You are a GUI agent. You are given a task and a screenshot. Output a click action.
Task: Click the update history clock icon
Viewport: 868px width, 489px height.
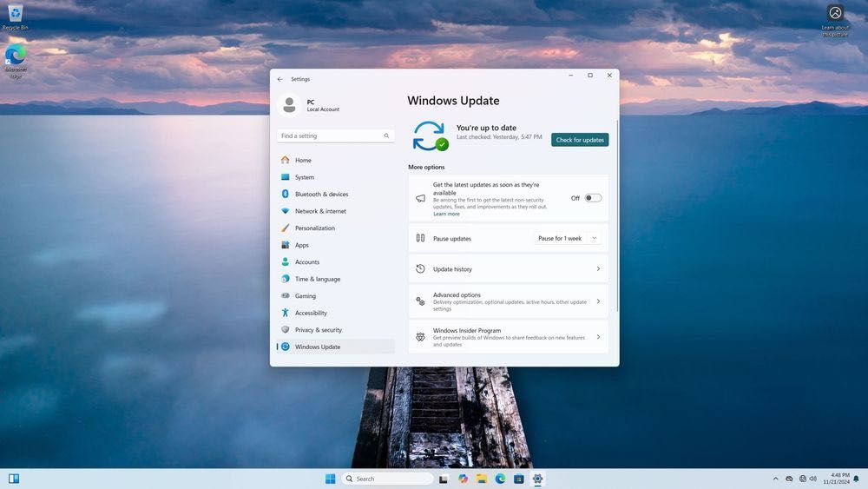pos(421,268)
